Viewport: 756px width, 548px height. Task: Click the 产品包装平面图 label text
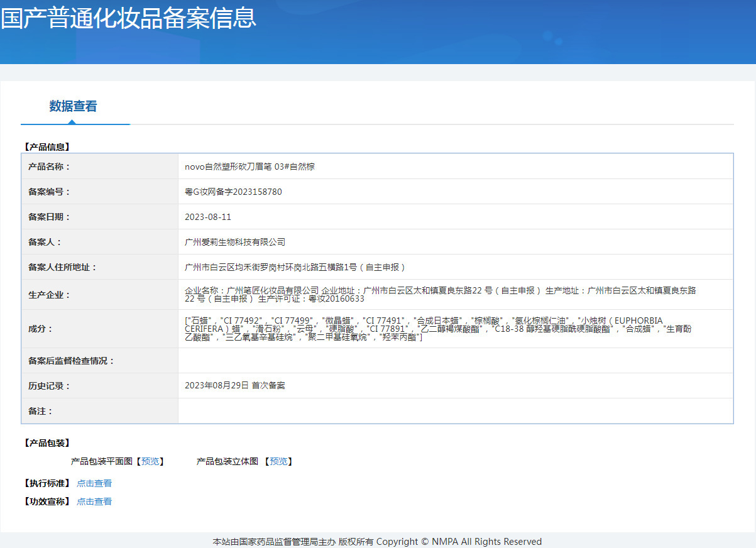[x=102, y=461]
